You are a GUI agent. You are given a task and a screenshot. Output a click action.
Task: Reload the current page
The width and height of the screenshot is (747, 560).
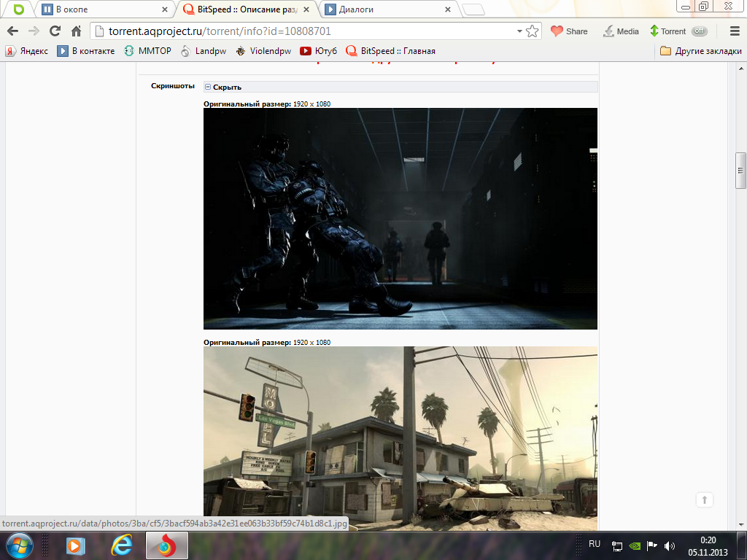[55, 31]
